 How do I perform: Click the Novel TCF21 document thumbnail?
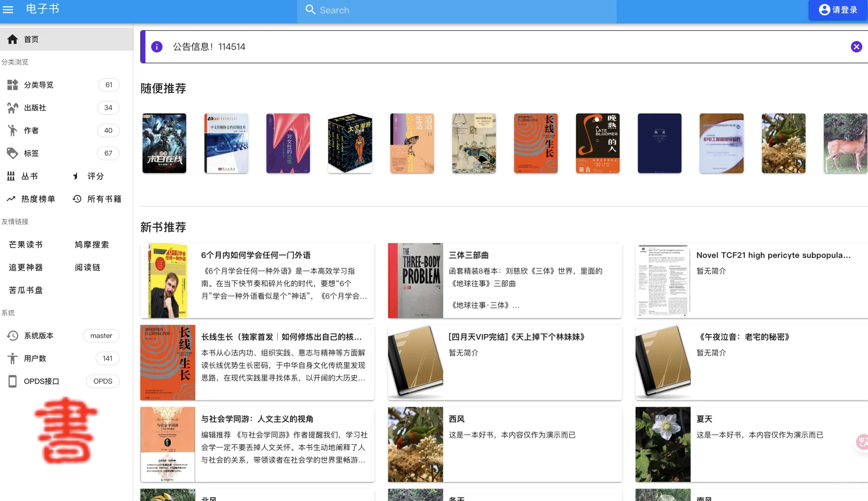[x=663, y=281]
